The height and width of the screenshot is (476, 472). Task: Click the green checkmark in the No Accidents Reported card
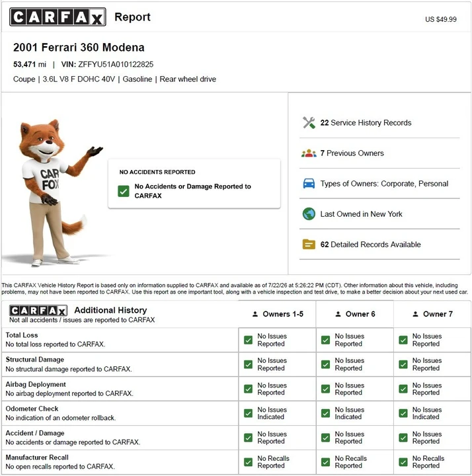(124, 191)
